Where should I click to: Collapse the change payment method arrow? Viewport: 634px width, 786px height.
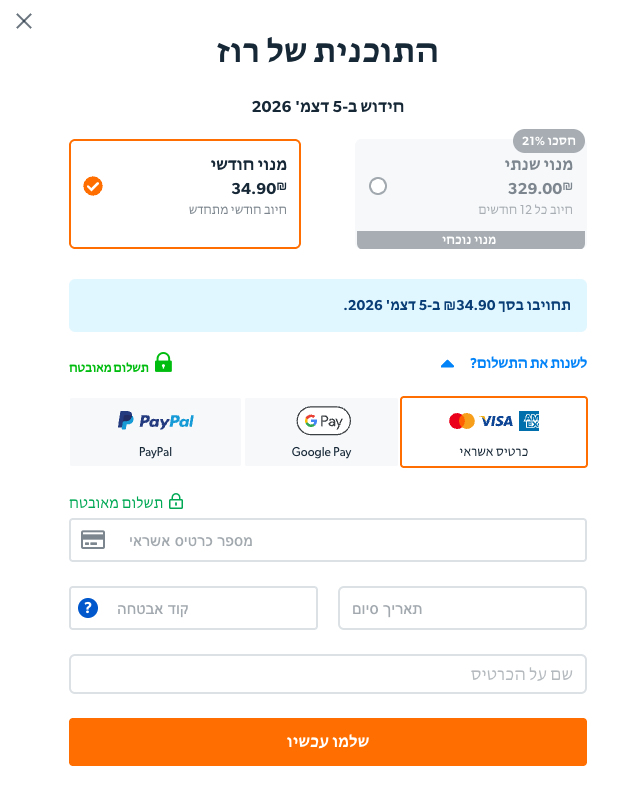point(447,363)
